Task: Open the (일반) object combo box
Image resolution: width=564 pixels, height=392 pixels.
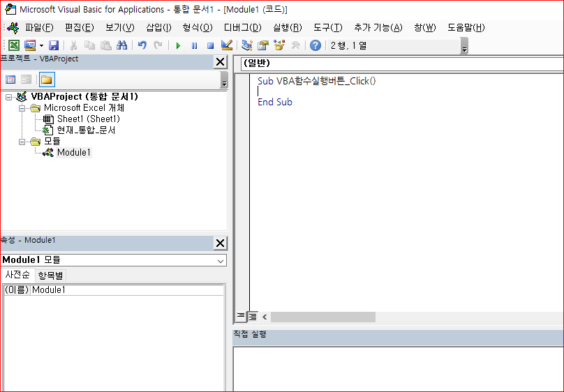Action: point(402,63)
